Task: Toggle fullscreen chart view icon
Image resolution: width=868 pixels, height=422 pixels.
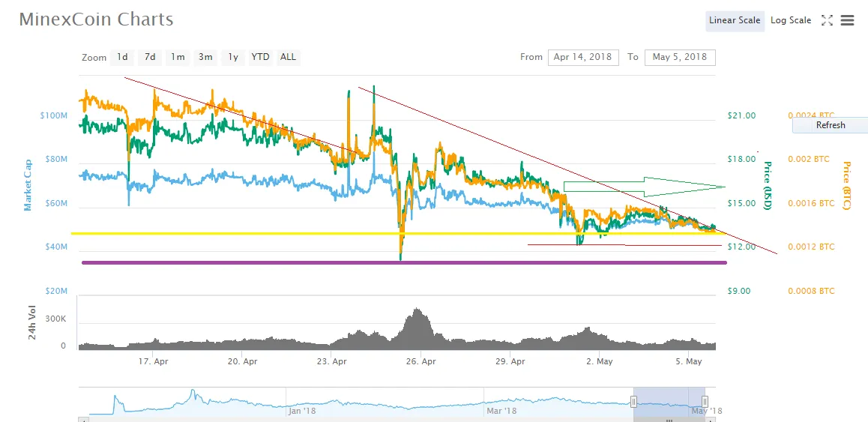Action: (x=827, y=20)
